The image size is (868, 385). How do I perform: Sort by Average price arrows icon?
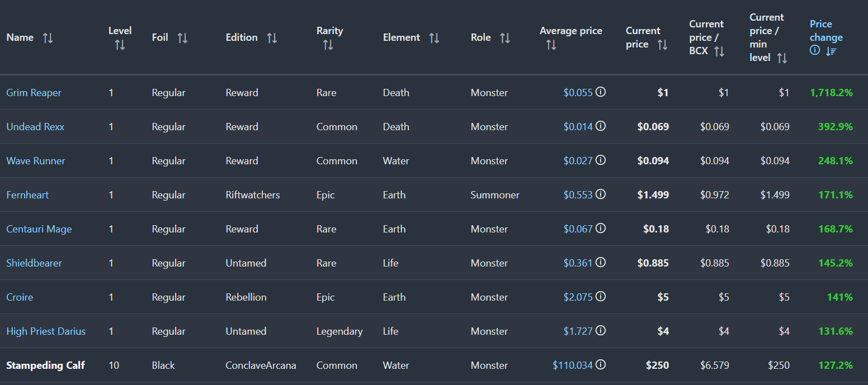click(x=551, y=45)
